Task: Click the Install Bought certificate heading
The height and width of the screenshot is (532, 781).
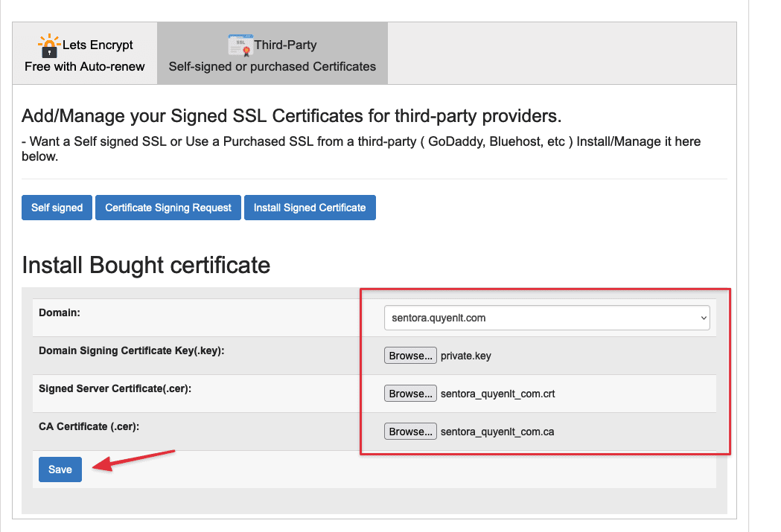Action: pos(146,265)
